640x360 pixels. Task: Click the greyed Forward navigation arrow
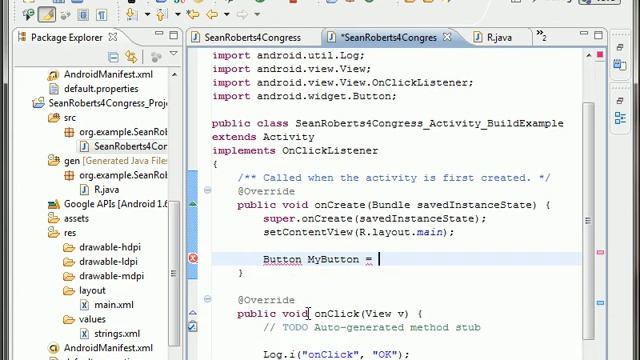point(242,15)
